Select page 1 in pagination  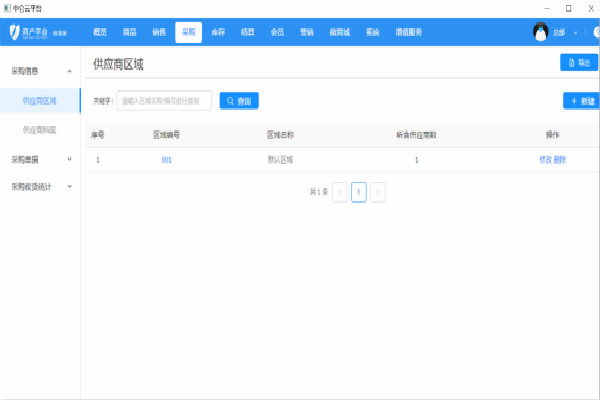point(358,192)
